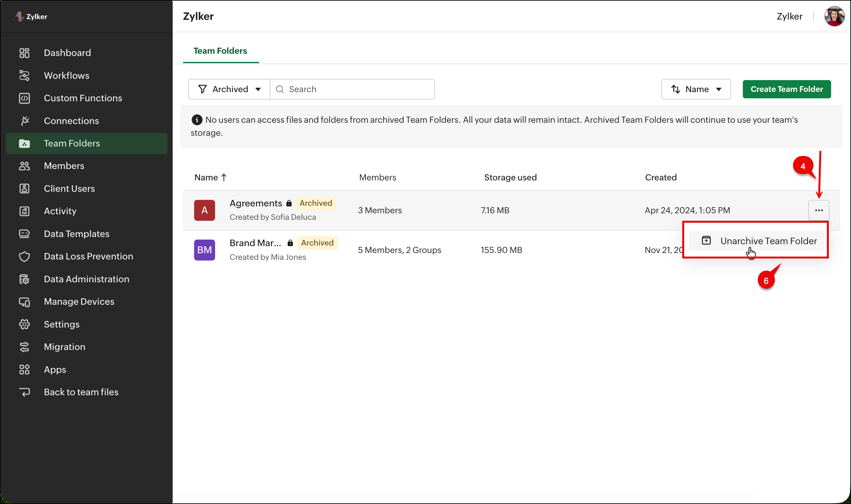Open the three-dots menu for Agreements
Screen dimensions: 851x504
pyautogui.click(x=818, y=210)
